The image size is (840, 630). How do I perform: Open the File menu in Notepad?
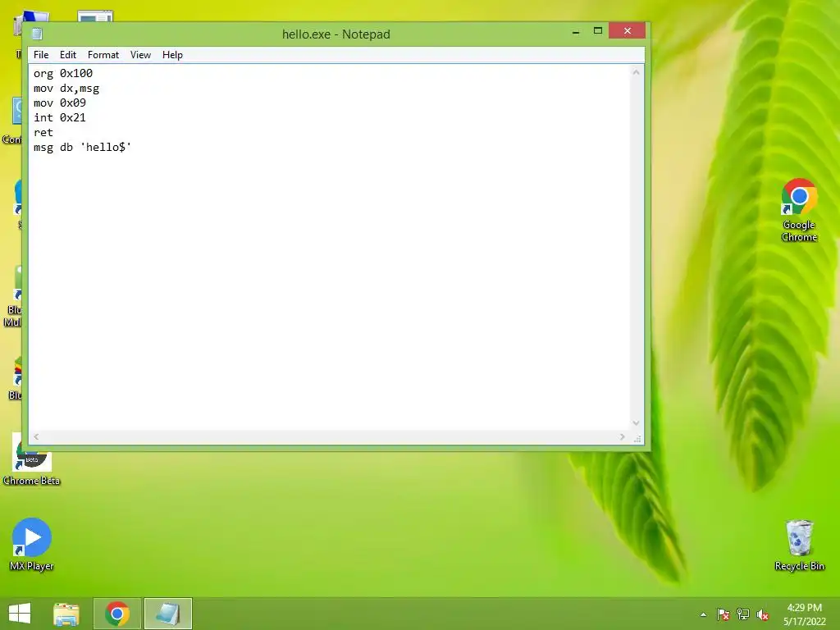point(41,55)
